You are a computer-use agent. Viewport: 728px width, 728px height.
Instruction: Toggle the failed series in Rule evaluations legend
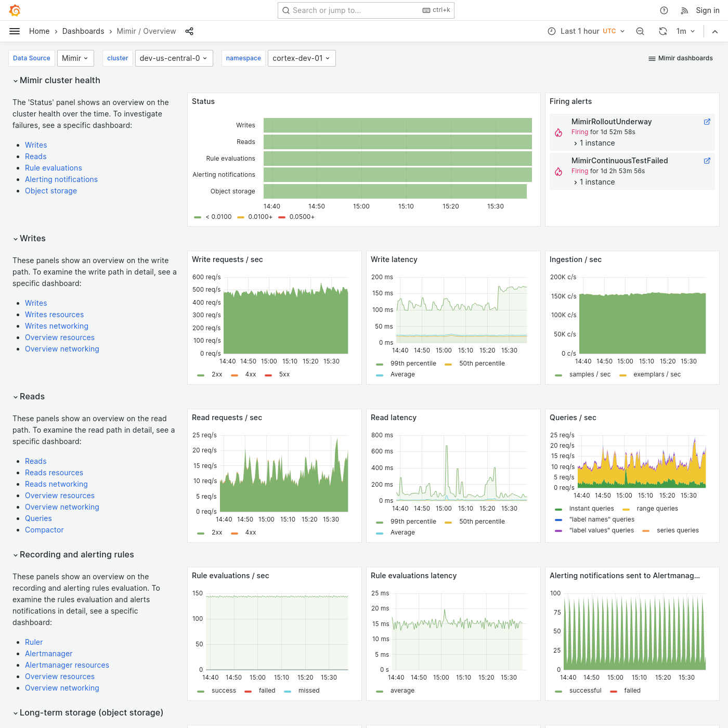tap(267, 690)
